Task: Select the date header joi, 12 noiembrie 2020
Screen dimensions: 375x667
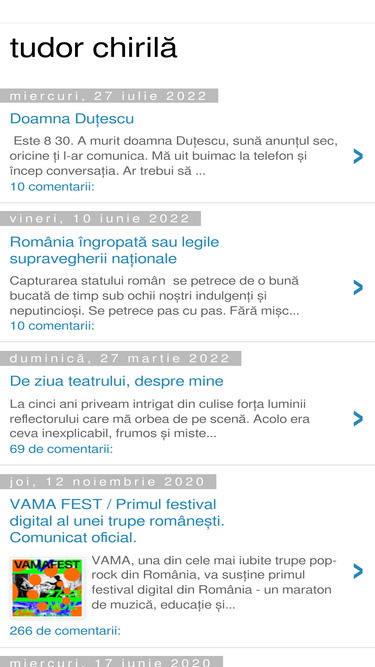Action: pyautogui.click(x=108, y=482)
